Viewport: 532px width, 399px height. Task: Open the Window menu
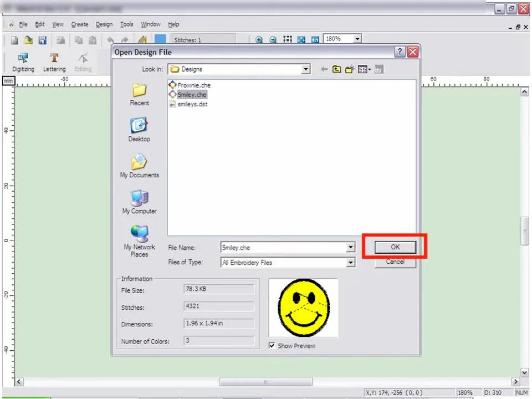tap(151, 24)
